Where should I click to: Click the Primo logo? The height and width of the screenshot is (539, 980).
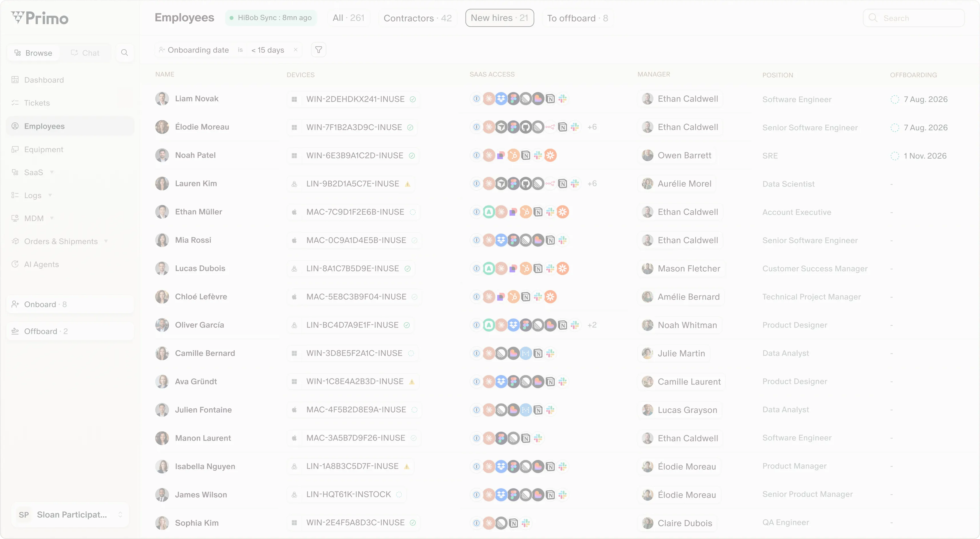point(40,18)
